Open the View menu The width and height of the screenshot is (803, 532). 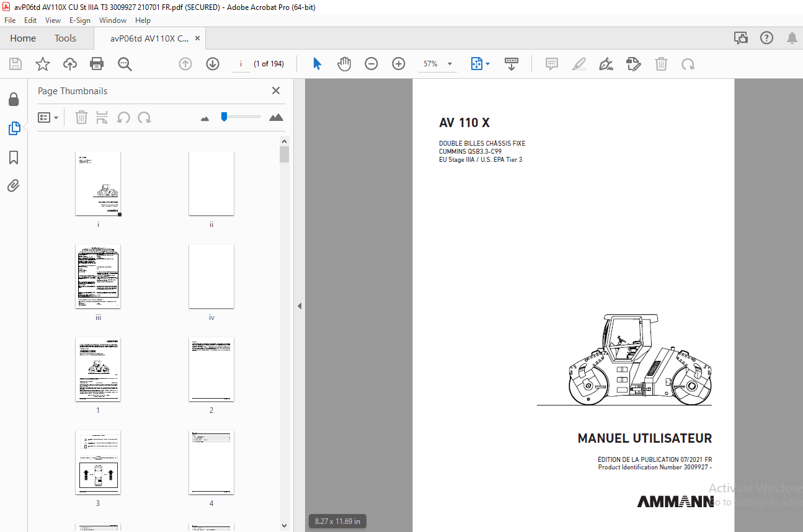[53, 20]
